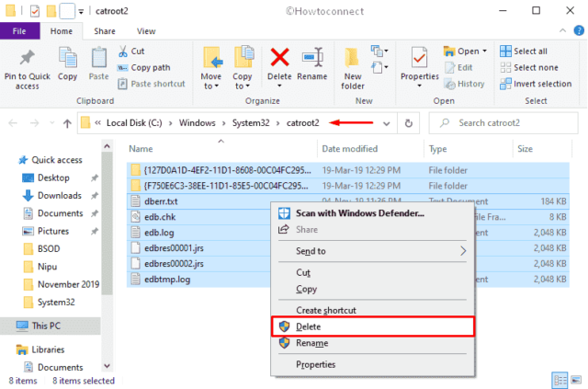The width and height of the screenshot is (588, 389).
Task: Click the Properties checkmark icon in ribbon
Action: point(419,57)
